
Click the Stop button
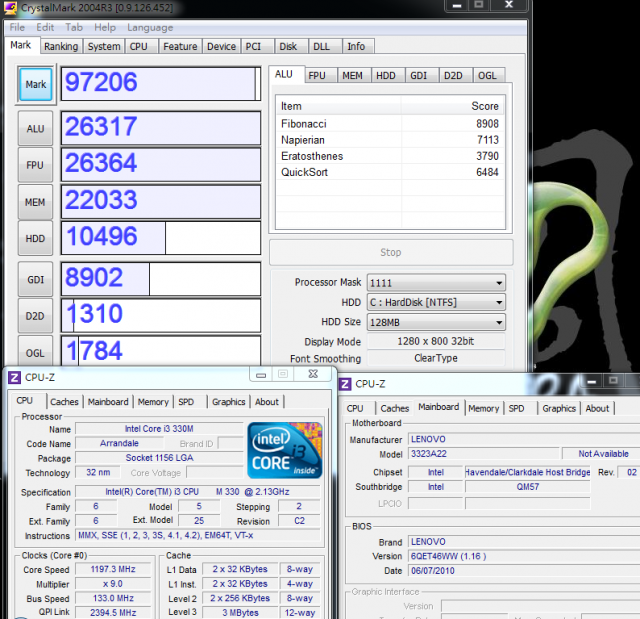point(391,252)
